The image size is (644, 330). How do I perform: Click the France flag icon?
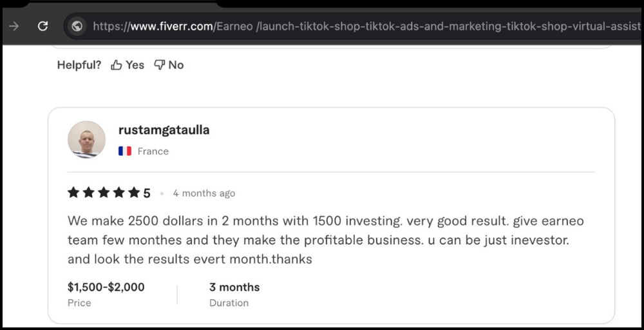tap(125, 151)
